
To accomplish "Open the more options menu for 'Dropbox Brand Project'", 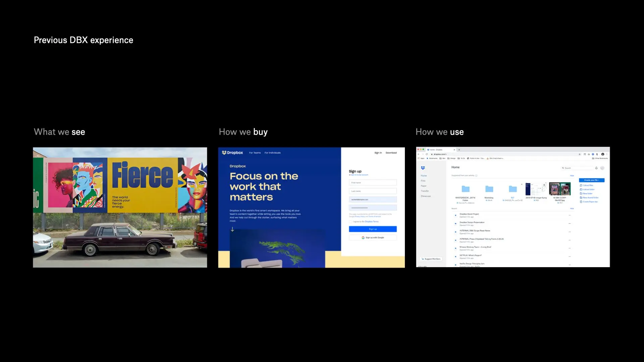I will click(x=570, y=215).
